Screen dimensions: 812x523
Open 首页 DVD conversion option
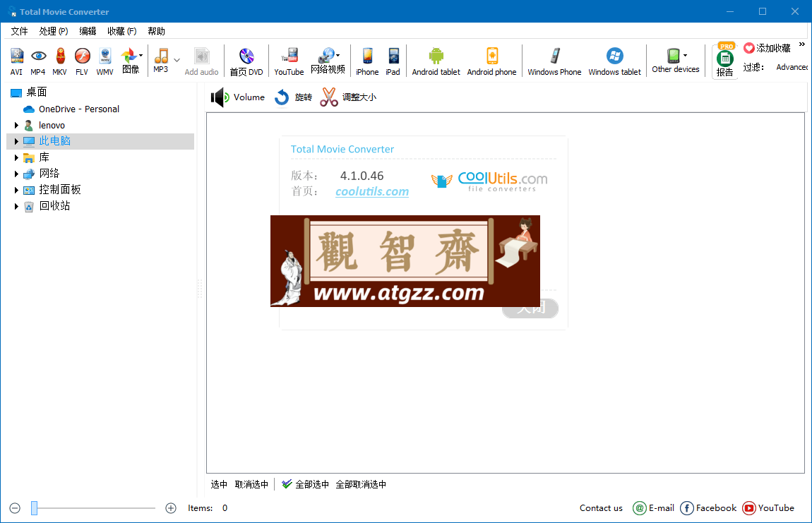pos(246,61)
